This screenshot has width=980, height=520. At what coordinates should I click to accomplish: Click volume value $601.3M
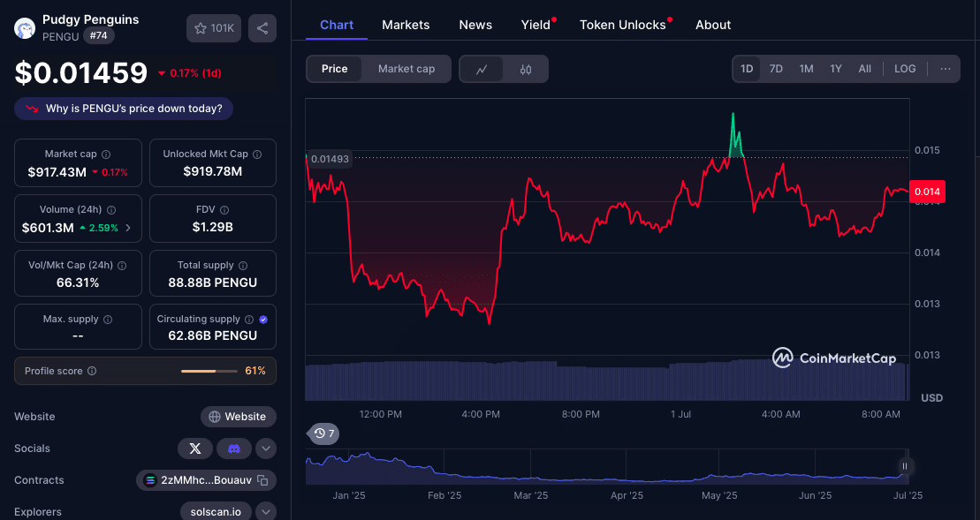click(x=48, y=228)
